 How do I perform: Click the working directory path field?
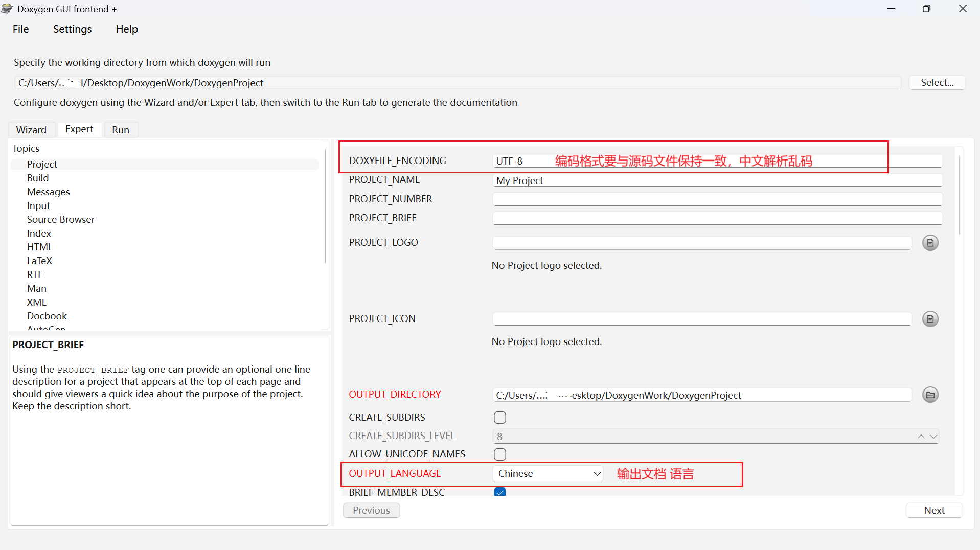tap(458, 83)
